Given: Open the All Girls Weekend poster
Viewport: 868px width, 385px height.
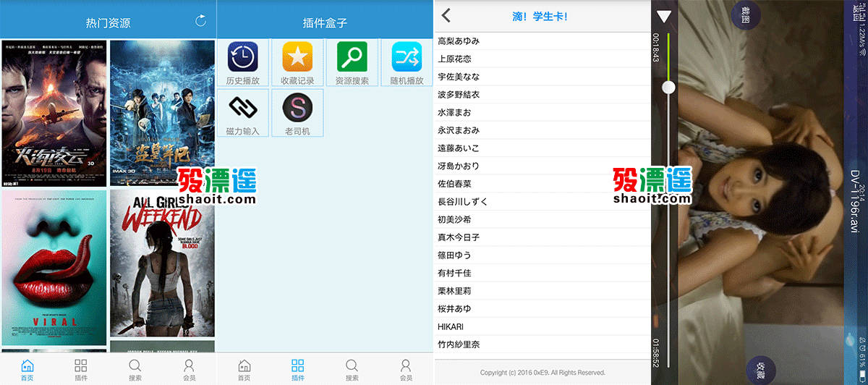Looking at the screenshot, I should tap(162, 264).
